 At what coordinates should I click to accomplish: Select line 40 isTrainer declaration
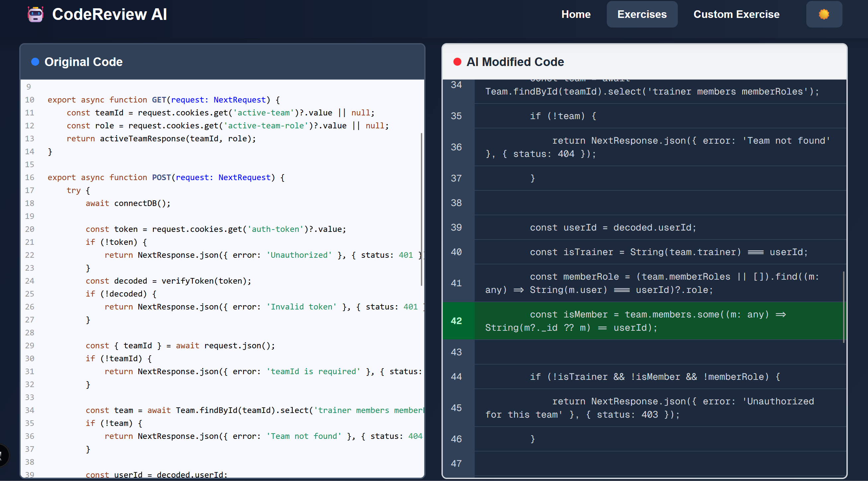tap(668, 252)
